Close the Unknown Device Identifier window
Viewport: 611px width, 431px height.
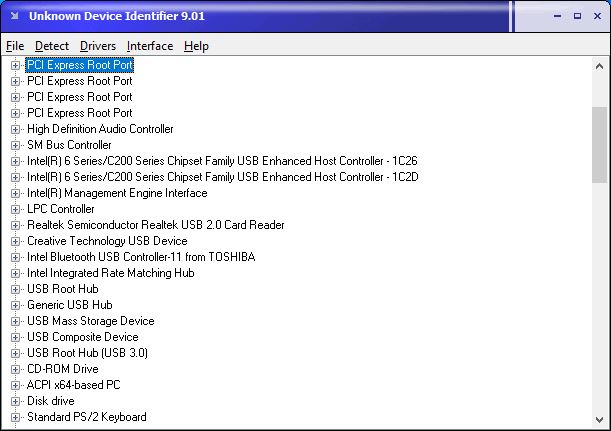(597, 16)
